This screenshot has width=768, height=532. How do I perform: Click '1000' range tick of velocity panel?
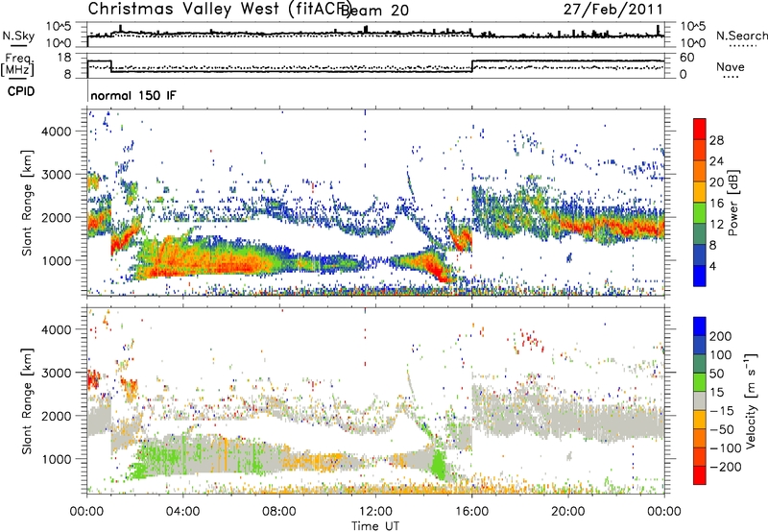tap(56, 459)
